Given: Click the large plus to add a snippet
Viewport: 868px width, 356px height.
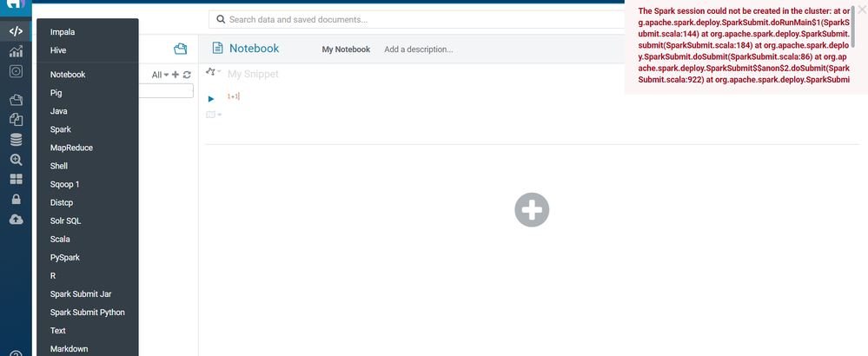Looking at the screenshot, I should [x=532, y=209].
